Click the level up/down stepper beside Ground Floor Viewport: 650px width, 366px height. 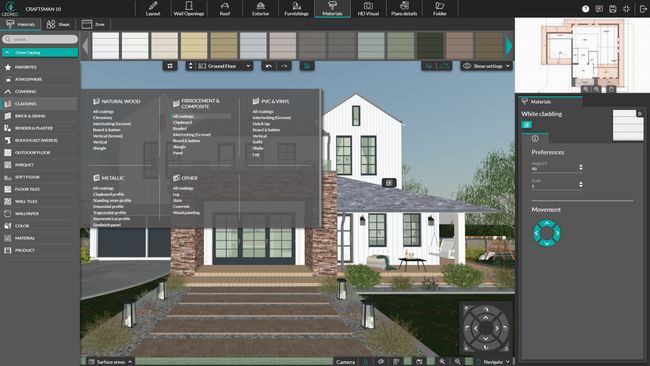click(x=191, y=66)
